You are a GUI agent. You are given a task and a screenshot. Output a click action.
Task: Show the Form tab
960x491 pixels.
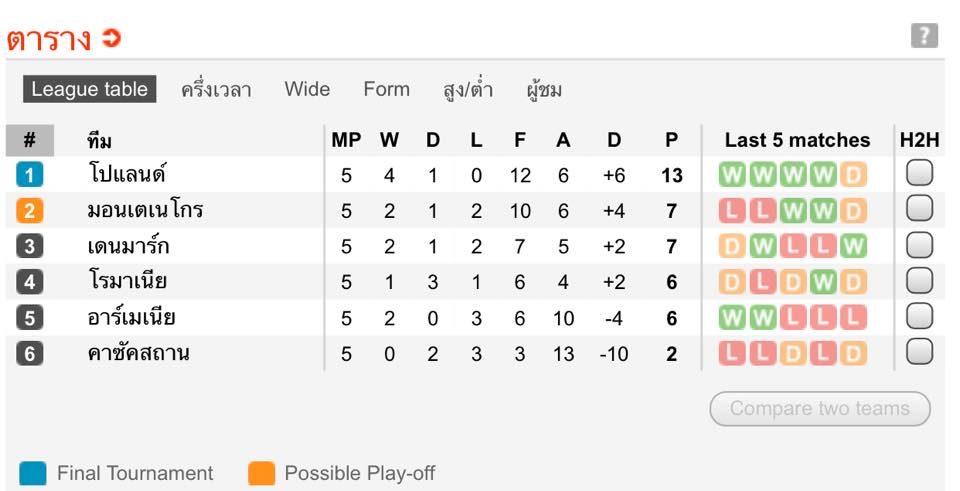[386, 89]
